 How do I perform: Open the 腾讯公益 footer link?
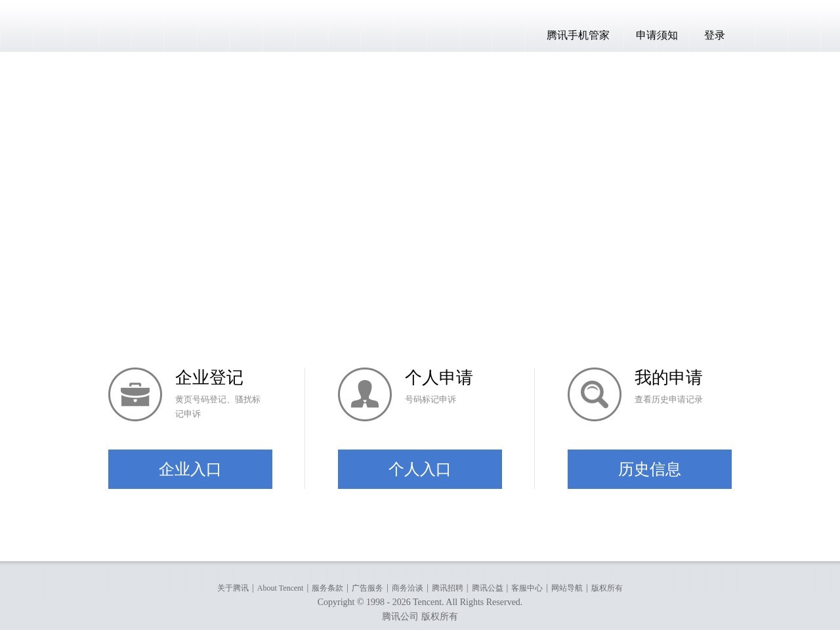click(488, 588)
